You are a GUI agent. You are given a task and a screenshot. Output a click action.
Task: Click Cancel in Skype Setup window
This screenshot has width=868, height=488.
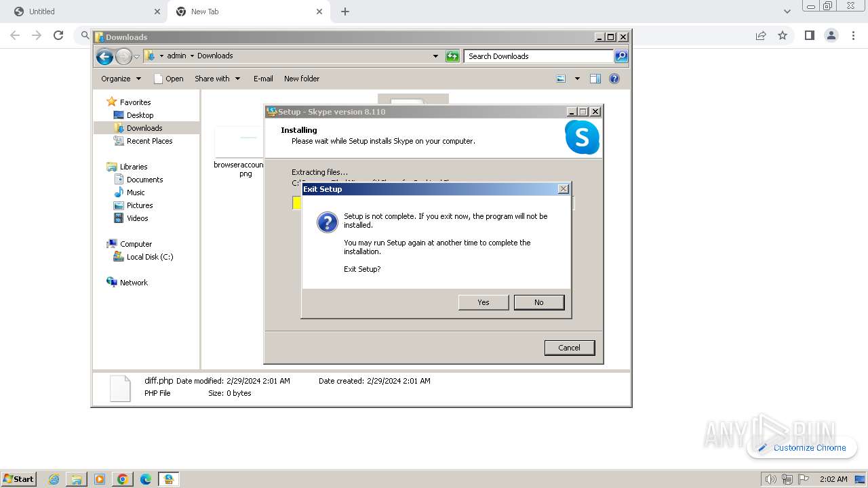[569, 348]
